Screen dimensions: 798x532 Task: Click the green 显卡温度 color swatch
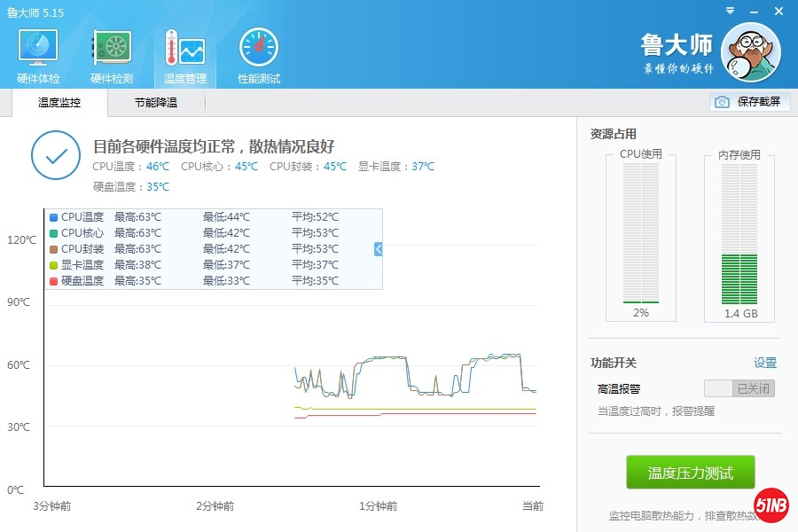[54, 265]
